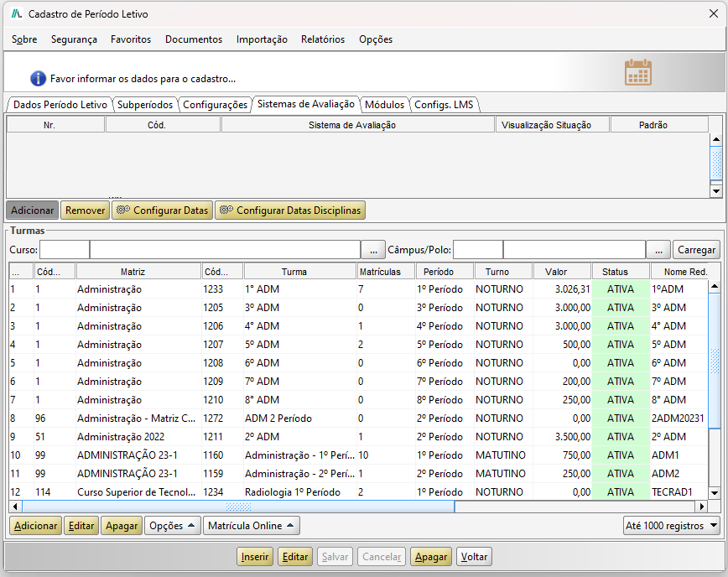Sort by the Matriz column header
Screen dimensions: 728x577
(x=139, y=272)
